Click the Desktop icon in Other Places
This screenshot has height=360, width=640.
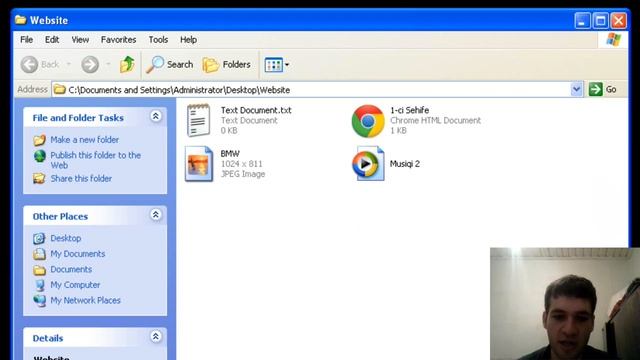39,238
